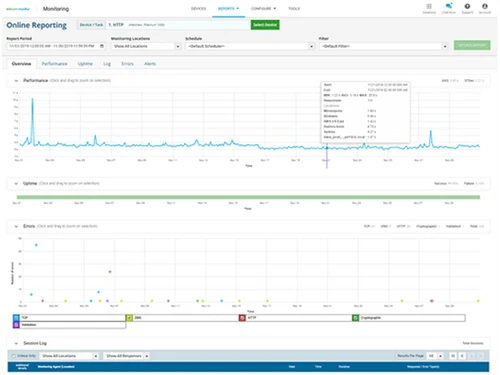Image resolution: width=500 pixels, height=375 pixels.
Task: Open the Monitoring Locations dropdown
Action: click(146, 46)
